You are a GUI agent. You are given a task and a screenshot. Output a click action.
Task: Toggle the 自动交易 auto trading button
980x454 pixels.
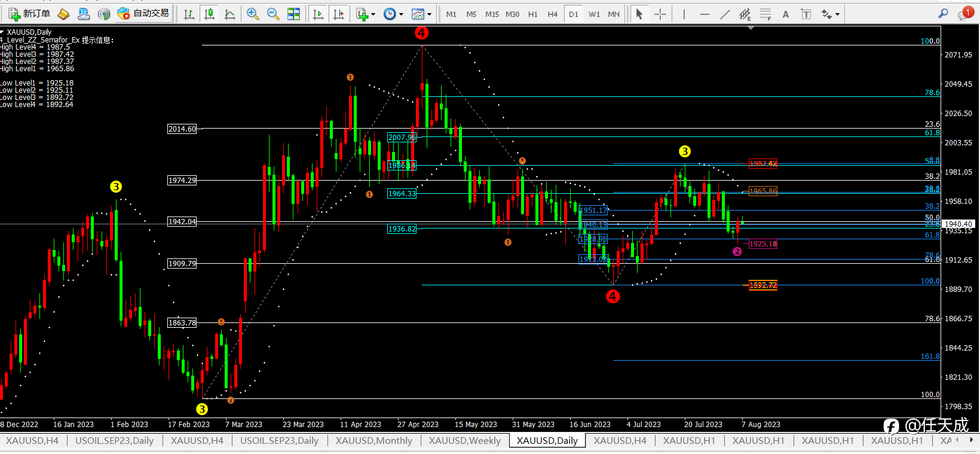143,14
